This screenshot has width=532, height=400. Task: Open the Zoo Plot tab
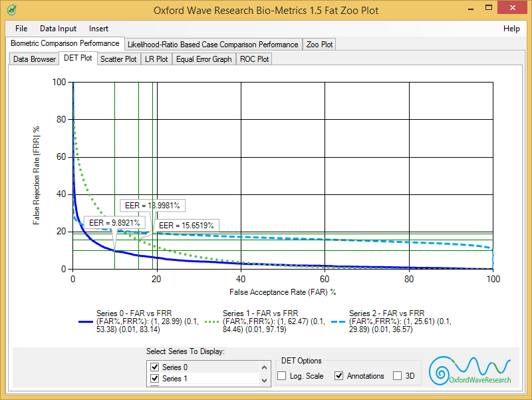pos(319,45)
